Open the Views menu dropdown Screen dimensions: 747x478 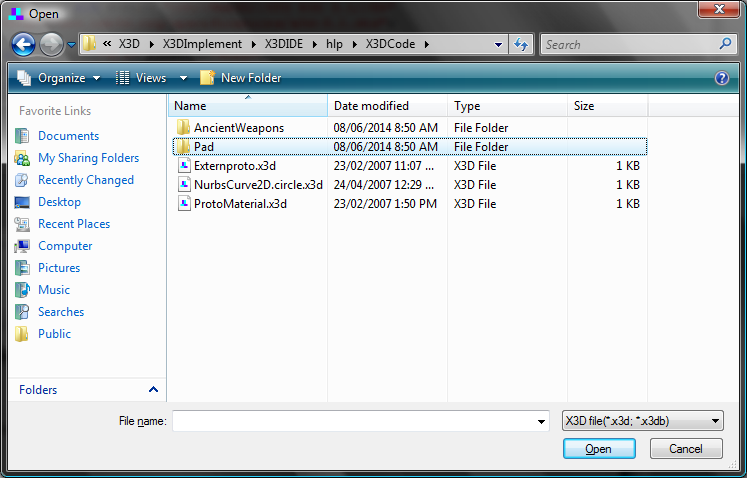click(x=183, y=78)
